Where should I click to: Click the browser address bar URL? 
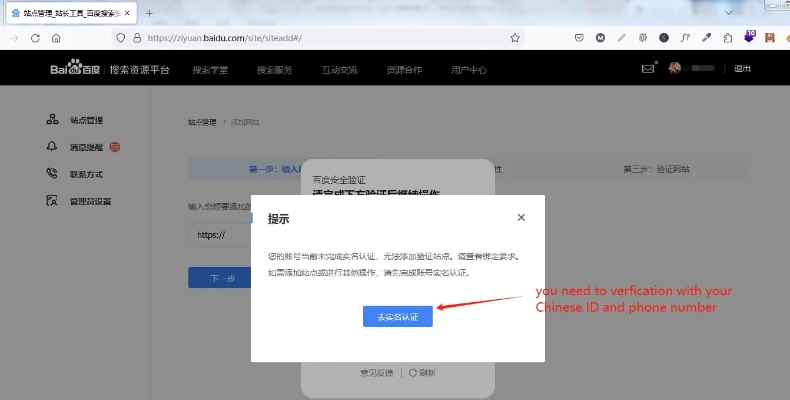300,38
